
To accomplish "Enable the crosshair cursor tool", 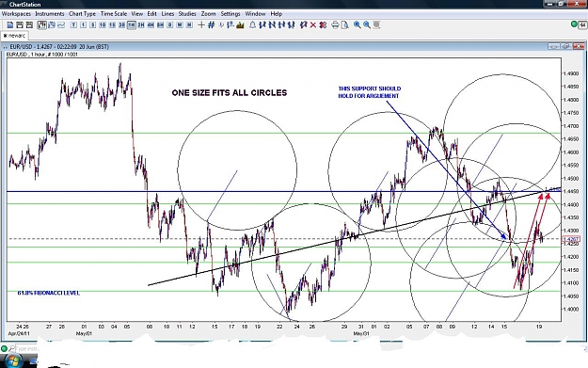I will pos(201,25).
